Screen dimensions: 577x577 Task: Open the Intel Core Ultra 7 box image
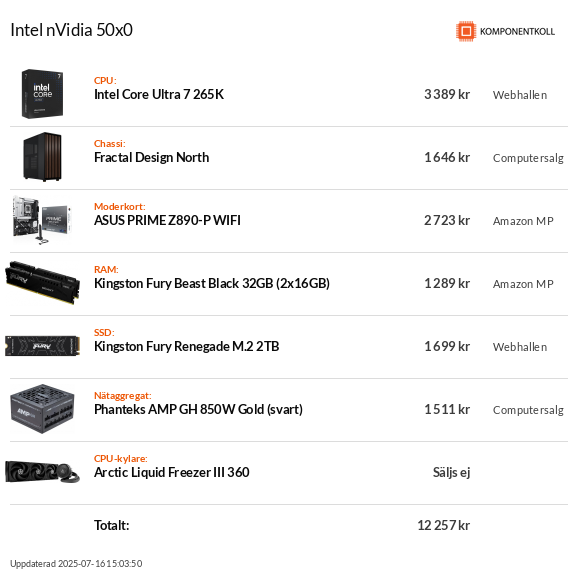[42, 94]
